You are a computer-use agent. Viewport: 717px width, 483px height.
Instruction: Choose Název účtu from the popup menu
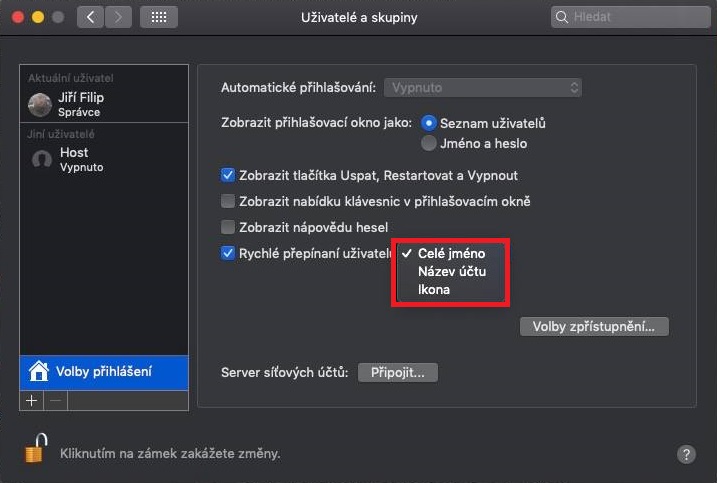click(x=452, y=272)
